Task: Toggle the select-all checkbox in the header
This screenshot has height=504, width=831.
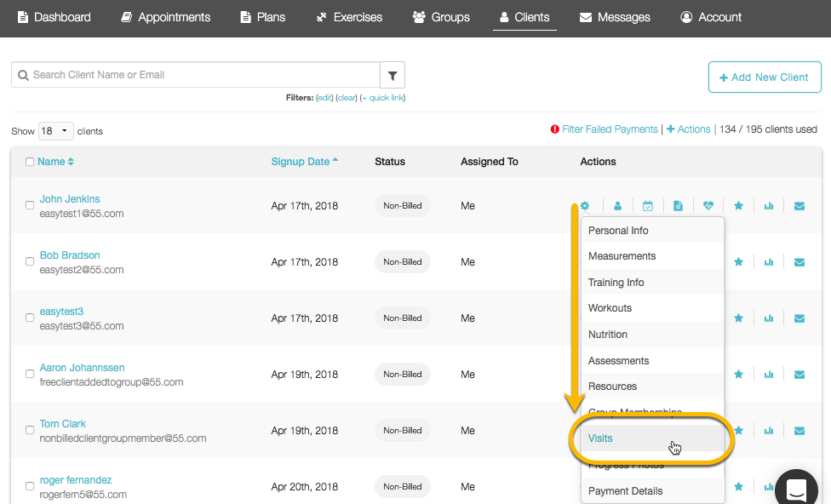Action: coord(29,161)
